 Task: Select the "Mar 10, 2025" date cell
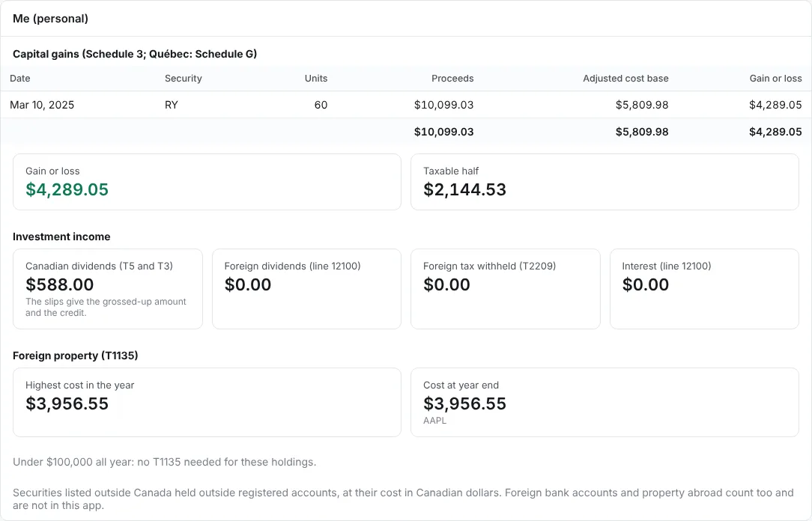click(42, 105)
